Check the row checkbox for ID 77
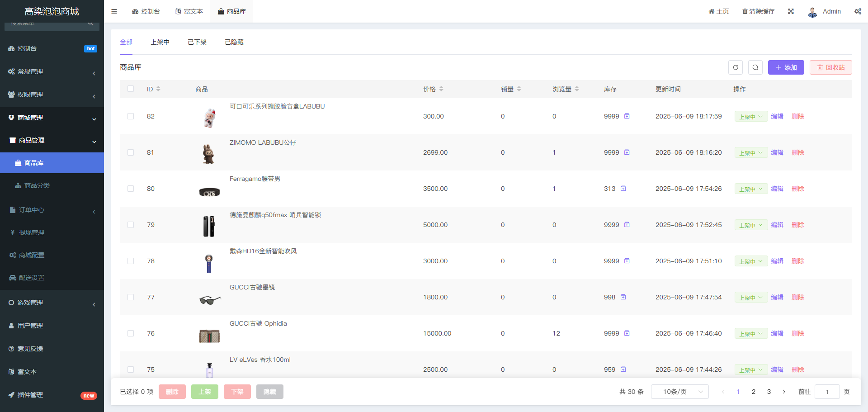Screen dimensions: 868x412 (131, 297)
